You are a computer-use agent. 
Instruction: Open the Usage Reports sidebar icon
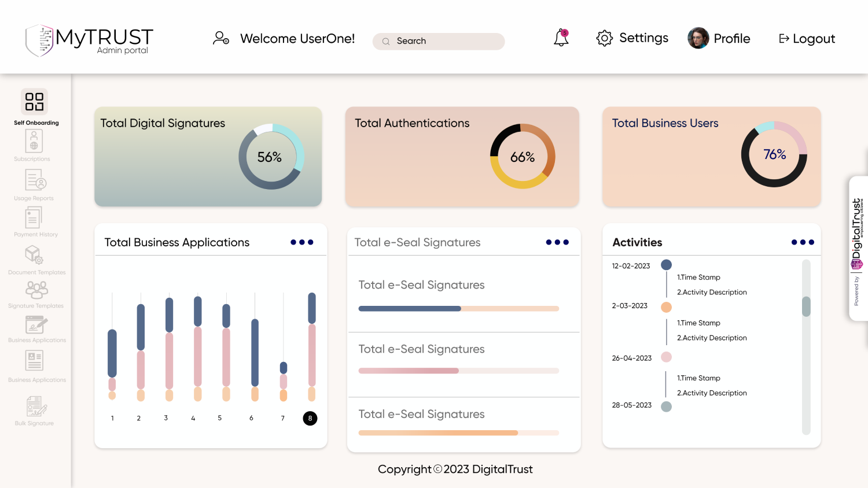point(35,180)
